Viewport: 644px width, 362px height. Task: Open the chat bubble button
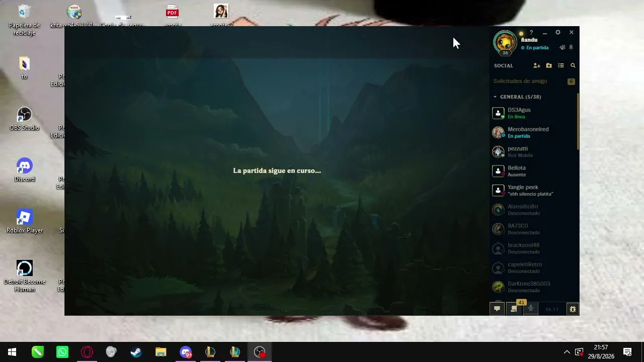tap(497, 309)
